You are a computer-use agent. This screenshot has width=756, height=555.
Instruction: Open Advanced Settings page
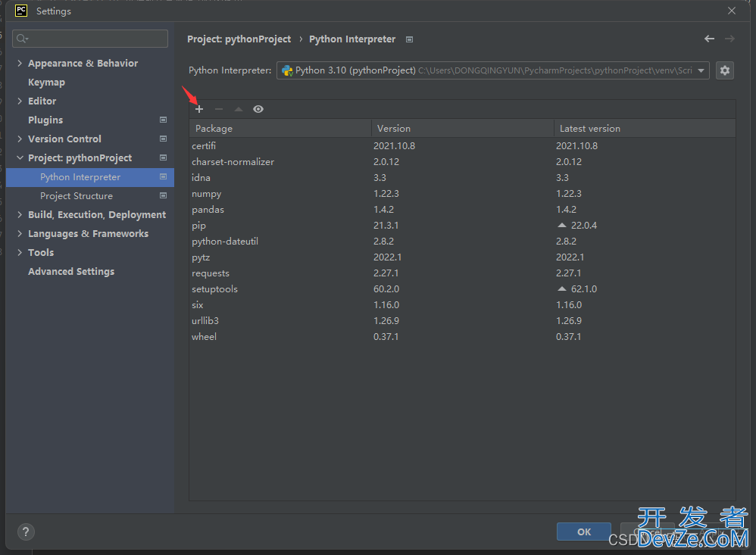click(x=71, y=272)
